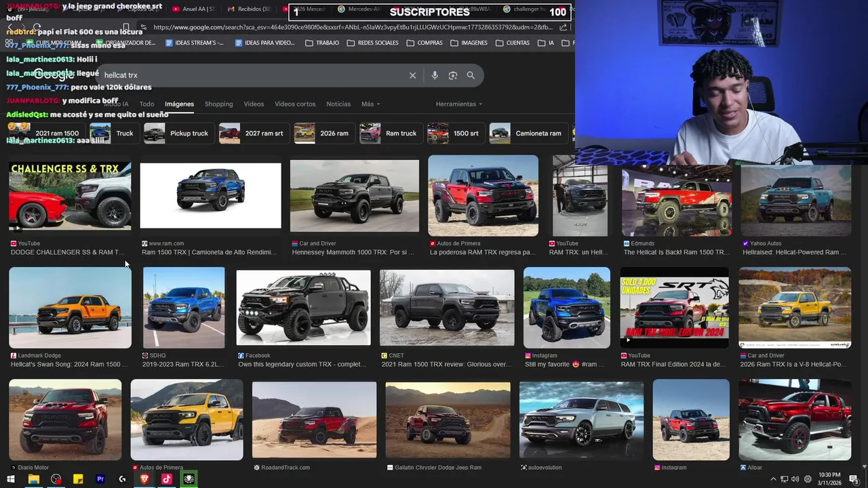The image size is (868, 488).
Task: Switch to the Recibidos Gmail browser tab
Action: 249,9
